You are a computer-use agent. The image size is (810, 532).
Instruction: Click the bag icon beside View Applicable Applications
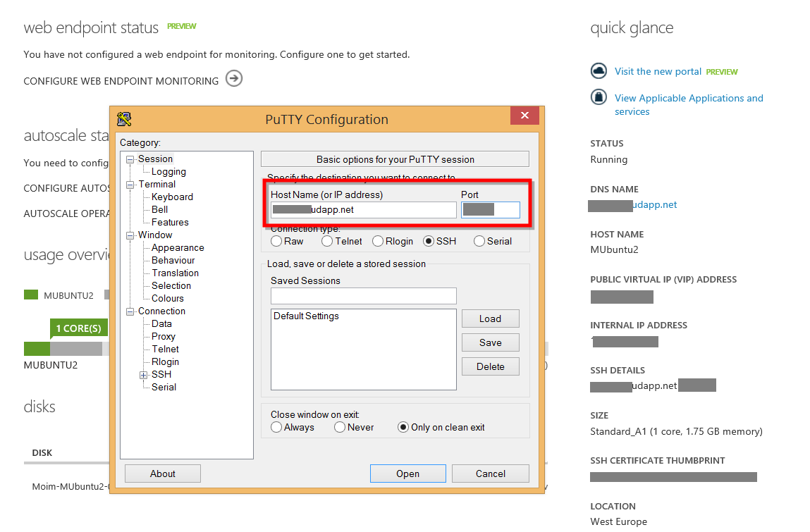coord(599,97)
